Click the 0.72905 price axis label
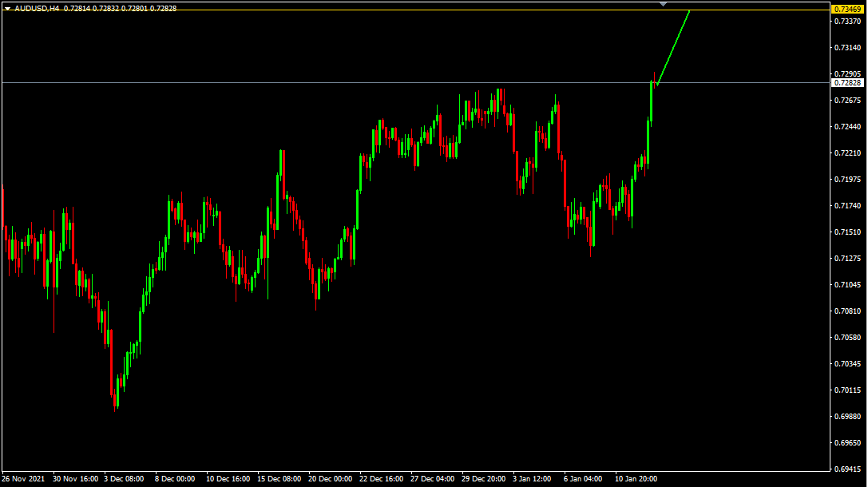 pos(847,73)
